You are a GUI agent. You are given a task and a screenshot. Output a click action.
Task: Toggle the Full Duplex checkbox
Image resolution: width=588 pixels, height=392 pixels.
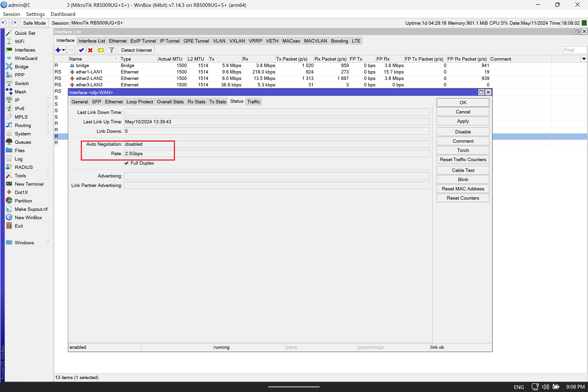point(127,163)
